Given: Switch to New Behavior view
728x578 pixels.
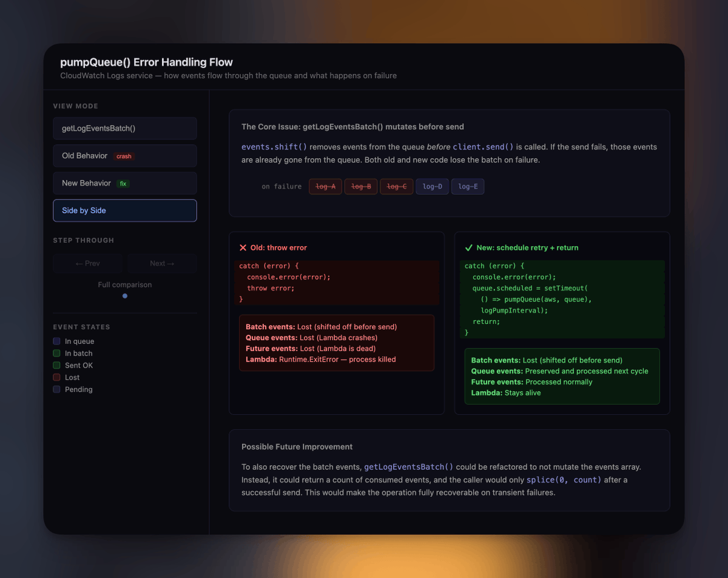Looking at the screenshot, I should coord(125,183).
